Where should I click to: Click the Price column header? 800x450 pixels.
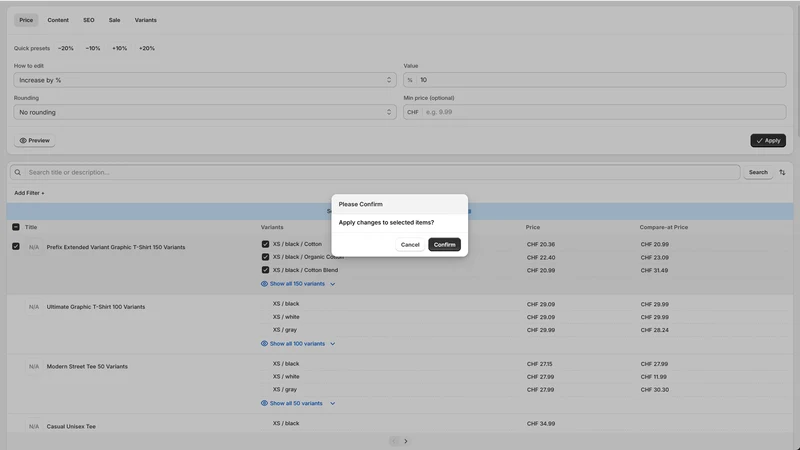533,228
